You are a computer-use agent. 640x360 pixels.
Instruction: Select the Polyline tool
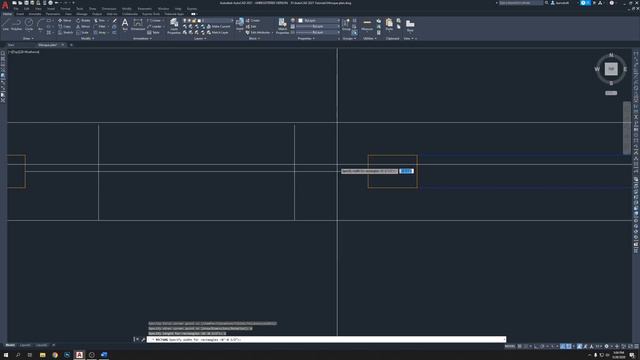tap(16, 24)
